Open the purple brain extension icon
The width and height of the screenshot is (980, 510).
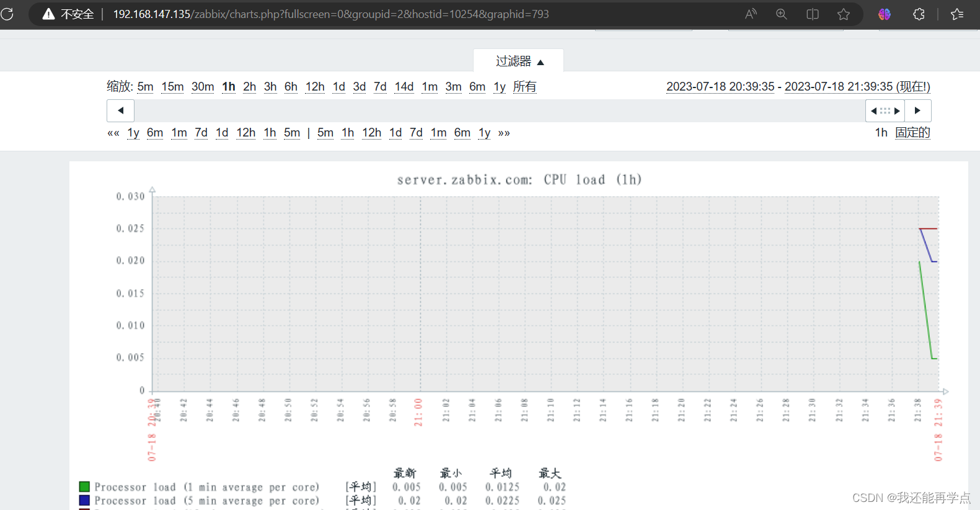(885, 14)
